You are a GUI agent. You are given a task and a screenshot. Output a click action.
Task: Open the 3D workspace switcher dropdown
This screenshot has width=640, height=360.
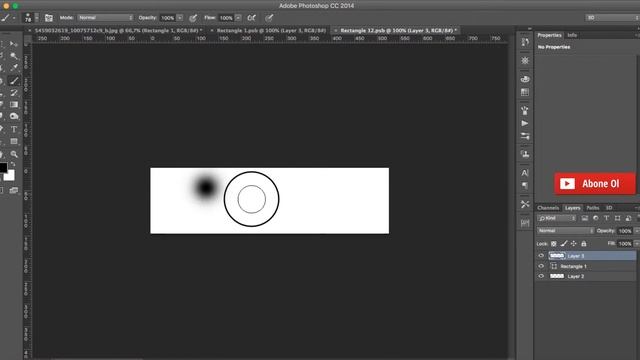coord(612,18)
